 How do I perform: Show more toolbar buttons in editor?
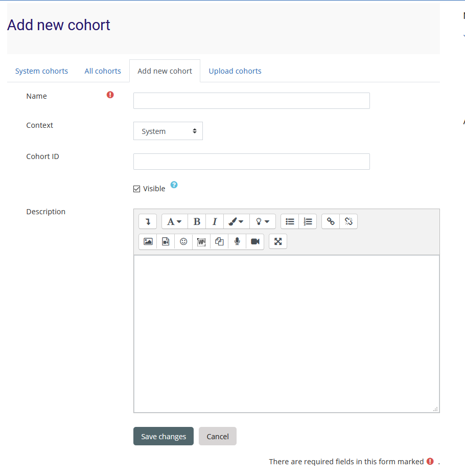coord(148,221)
